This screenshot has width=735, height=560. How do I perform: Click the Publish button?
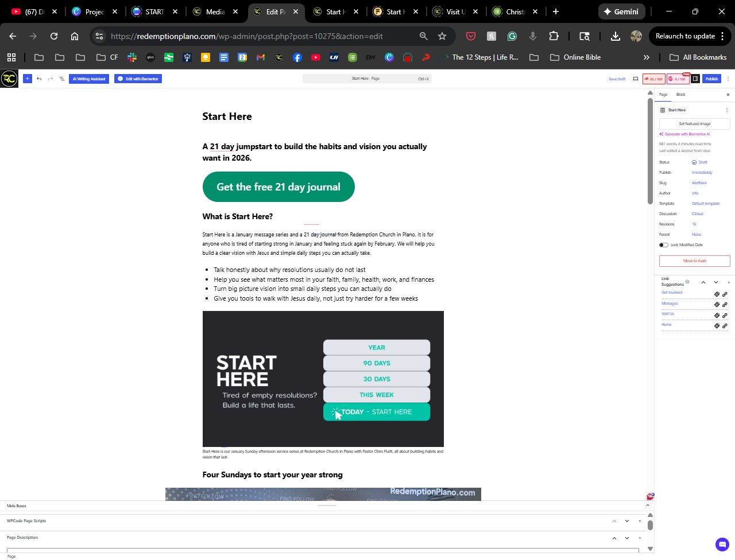click(x=712, y=79)
